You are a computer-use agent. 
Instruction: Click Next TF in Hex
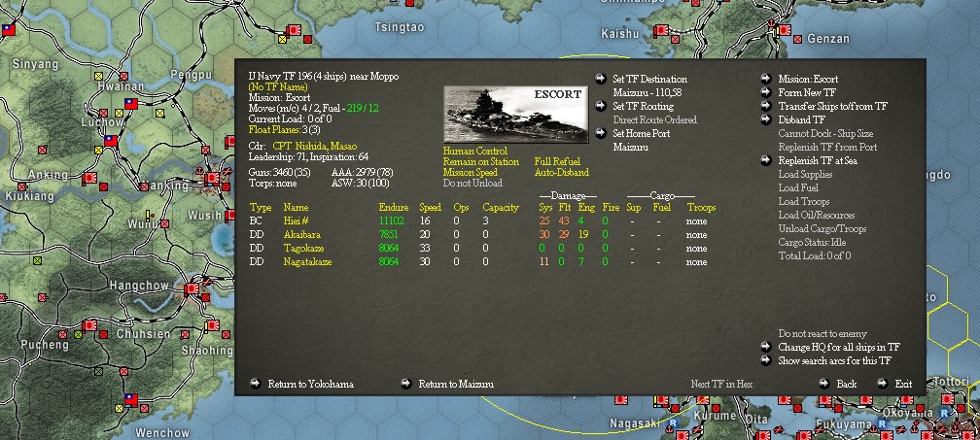click(721, 384)
